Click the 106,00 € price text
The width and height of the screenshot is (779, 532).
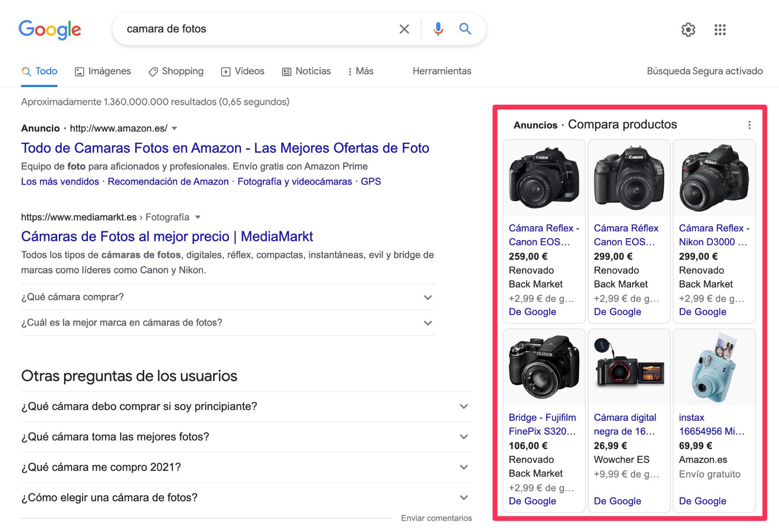point(528,446)
